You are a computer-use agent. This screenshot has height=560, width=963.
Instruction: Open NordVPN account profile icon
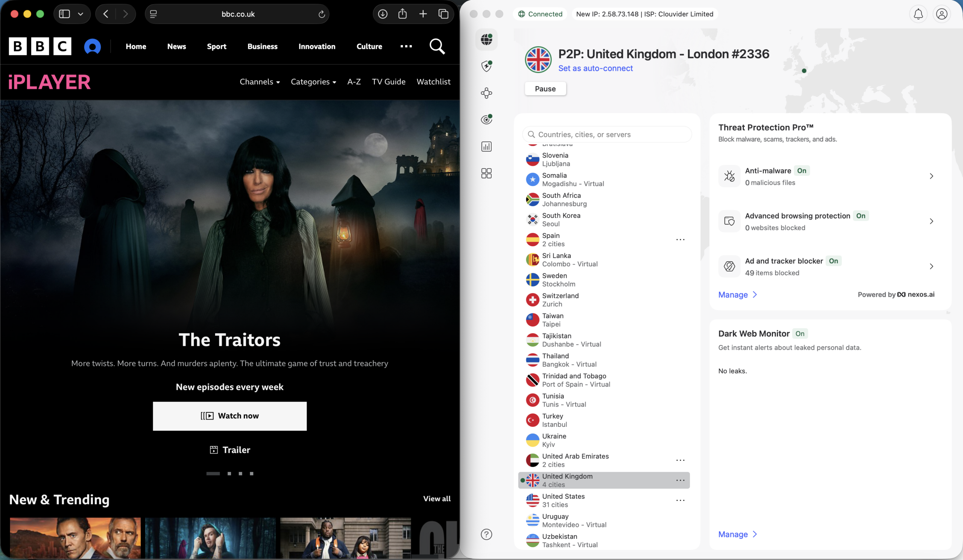[x=942, y=14]
